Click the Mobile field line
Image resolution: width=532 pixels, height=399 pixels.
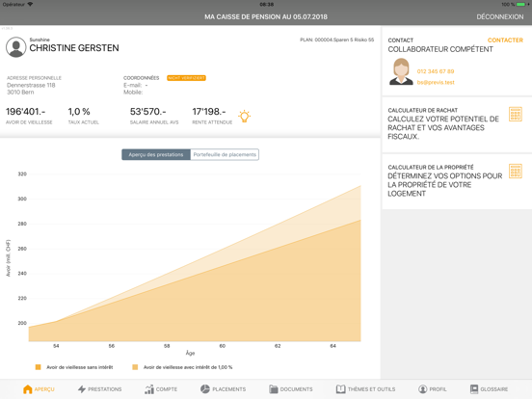(x=133, y=93)
